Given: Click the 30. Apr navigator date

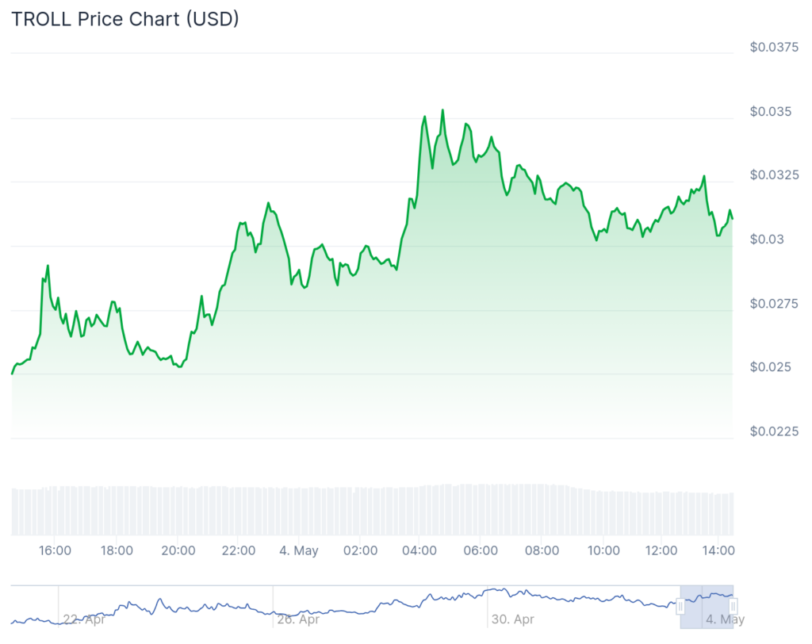Looking at the screenshot, I should point(512,619).
